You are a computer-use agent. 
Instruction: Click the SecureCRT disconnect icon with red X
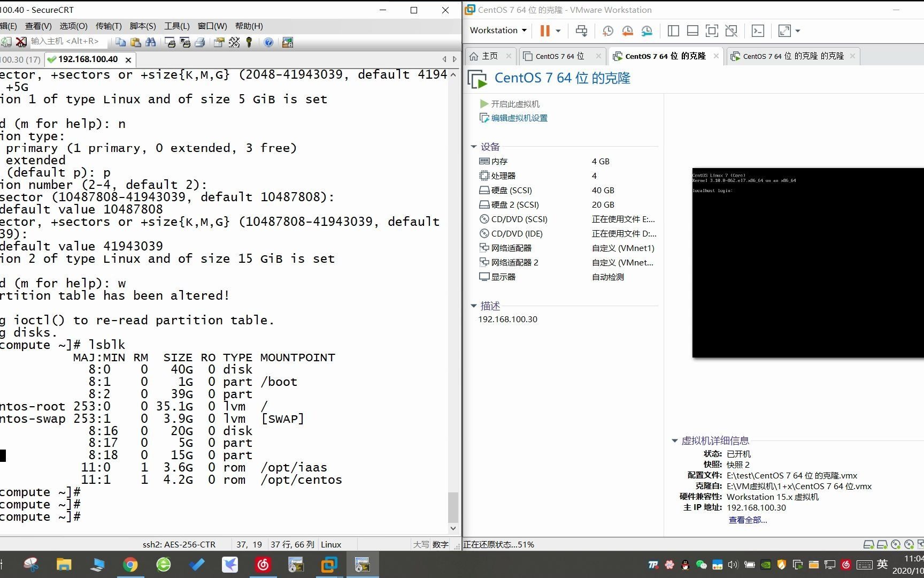click(21, 42)
